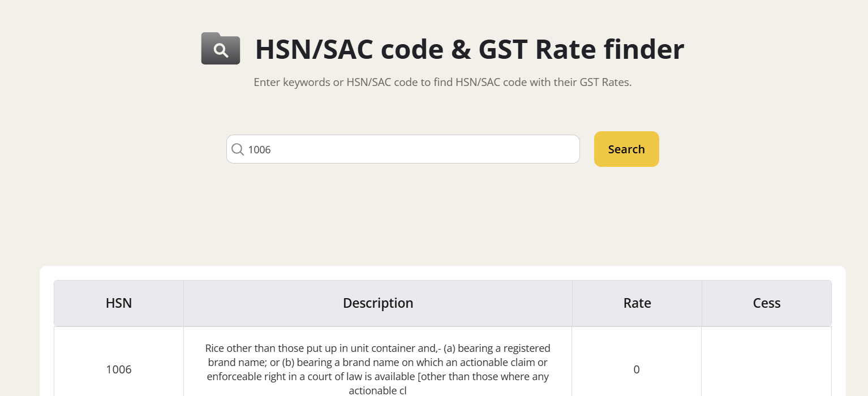Click the Cess column header
This screenshot has height=396, width=868.
point(767,303)
